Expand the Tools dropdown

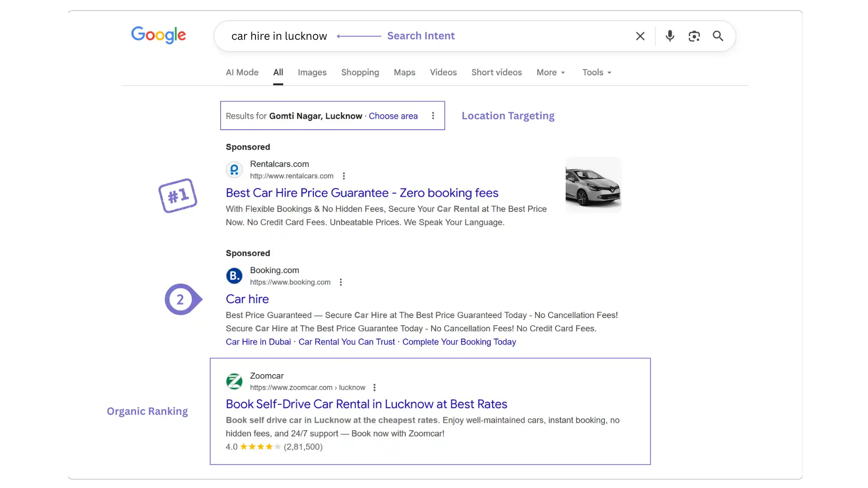(x=596, y=72)
